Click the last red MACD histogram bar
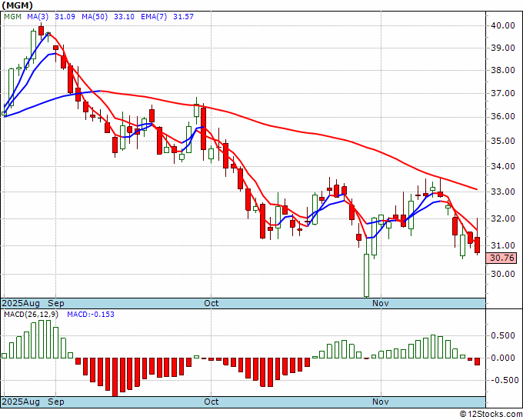Screen dimensions: 523x420 click(x=478, y=362)
